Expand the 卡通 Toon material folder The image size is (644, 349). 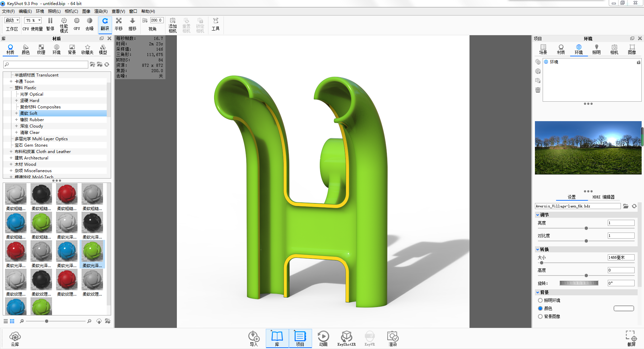[x=11, y=82]
